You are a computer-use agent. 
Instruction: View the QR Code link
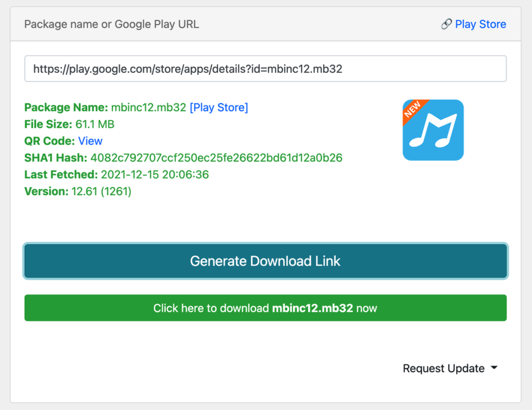[x=90, y=141]
